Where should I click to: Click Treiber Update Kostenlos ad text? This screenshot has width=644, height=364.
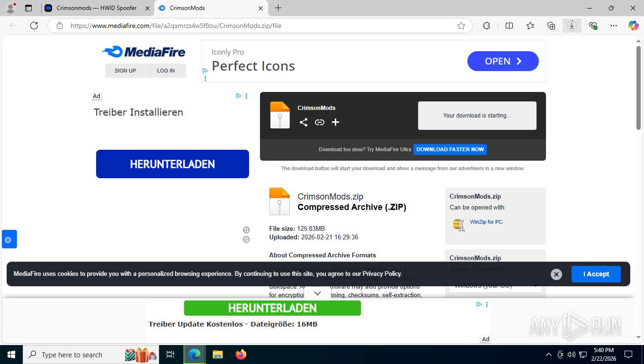(x=233, y=324)
